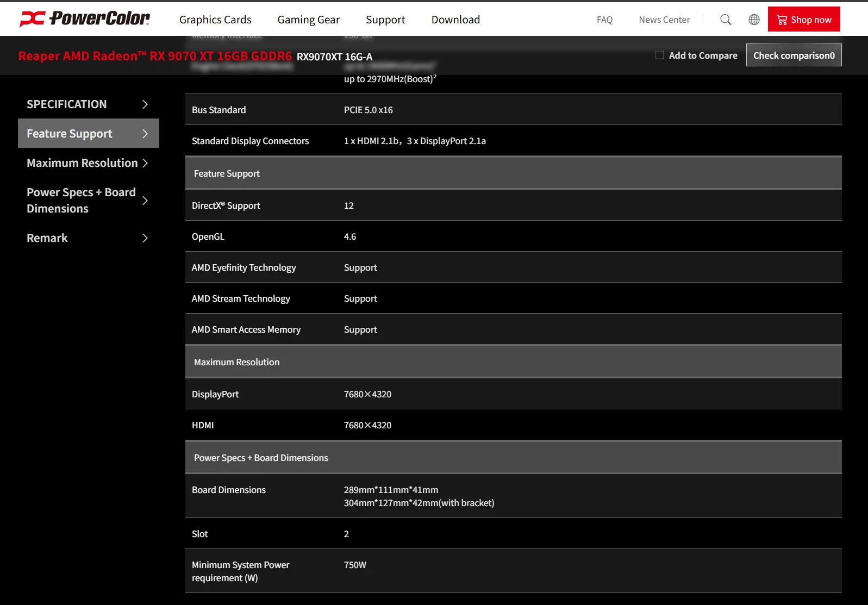Click Support value for AMD Smart Access Memory
This screenshot has width=868, height=605.
[x=360, y=329]
